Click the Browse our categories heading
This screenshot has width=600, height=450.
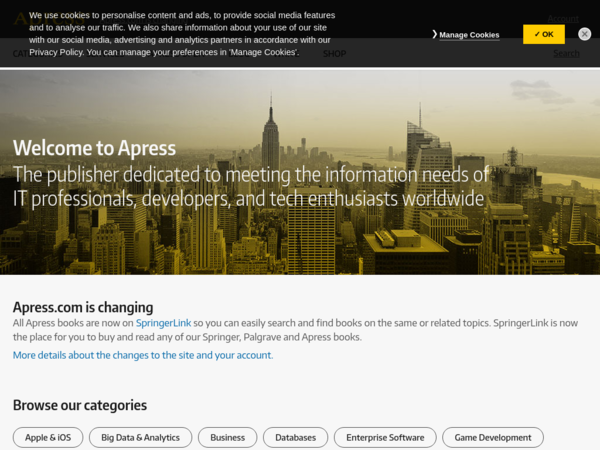click(80, 405)
